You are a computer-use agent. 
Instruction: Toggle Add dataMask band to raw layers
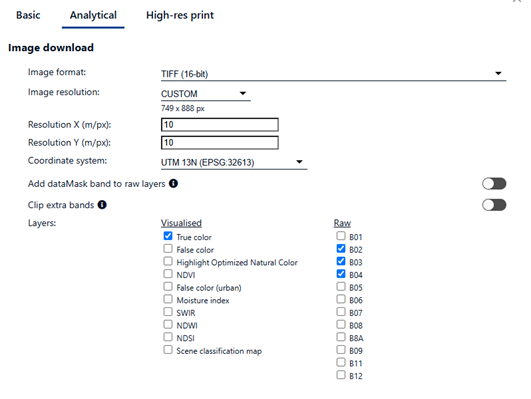(x=494, y=184)
